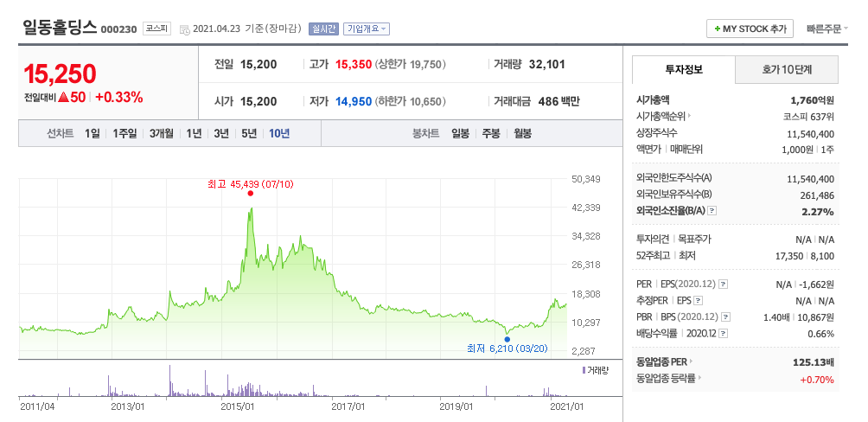Click the stock code 000230

point(118,29)
